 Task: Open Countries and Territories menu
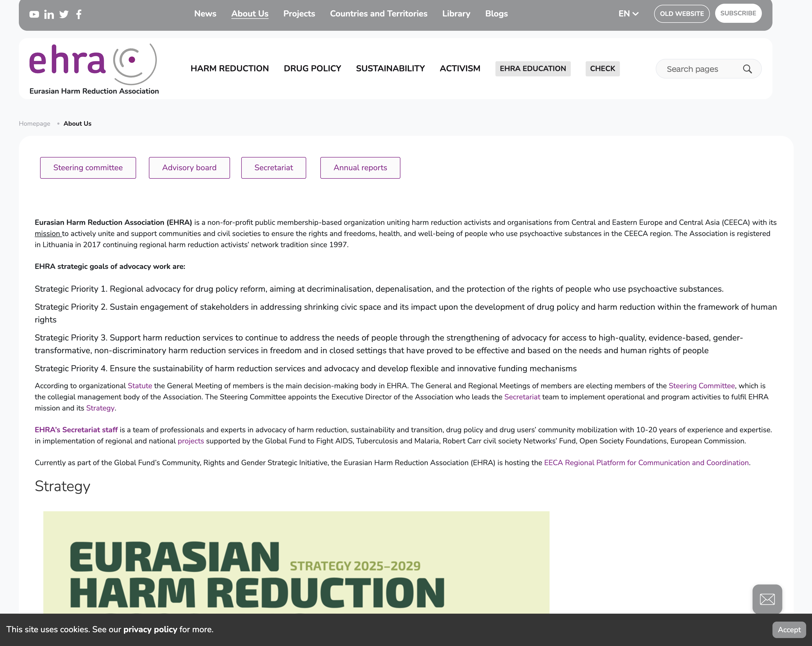tap(378, 14)
